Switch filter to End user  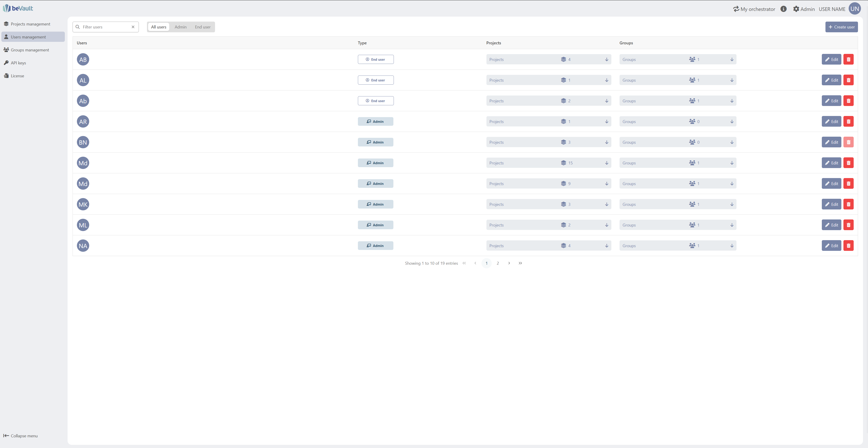202,27
